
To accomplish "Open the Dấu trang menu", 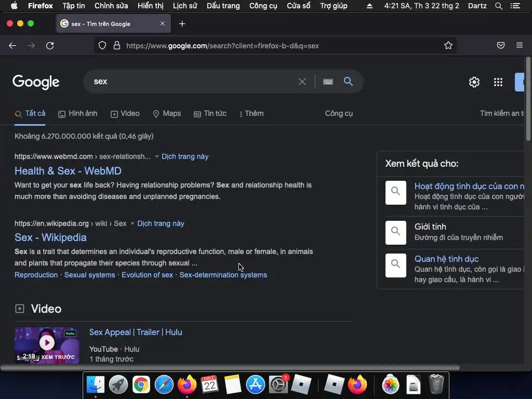I will 223,6.
